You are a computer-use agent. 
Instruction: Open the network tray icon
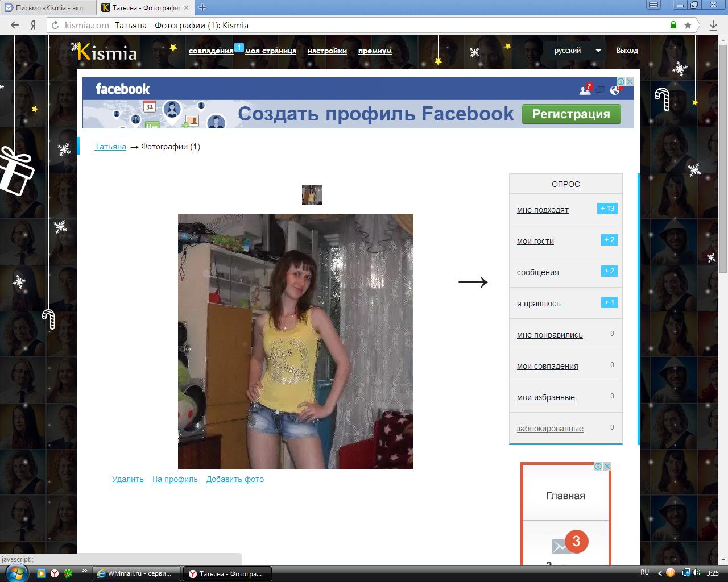pyautogui.click(x=686, y=573)
